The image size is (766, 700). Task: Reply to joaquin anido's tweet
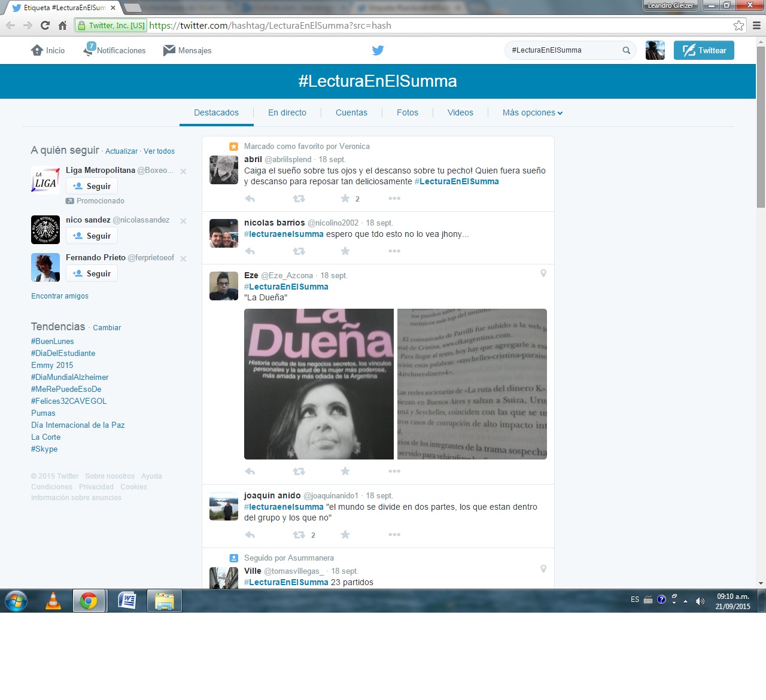point(250,535)
